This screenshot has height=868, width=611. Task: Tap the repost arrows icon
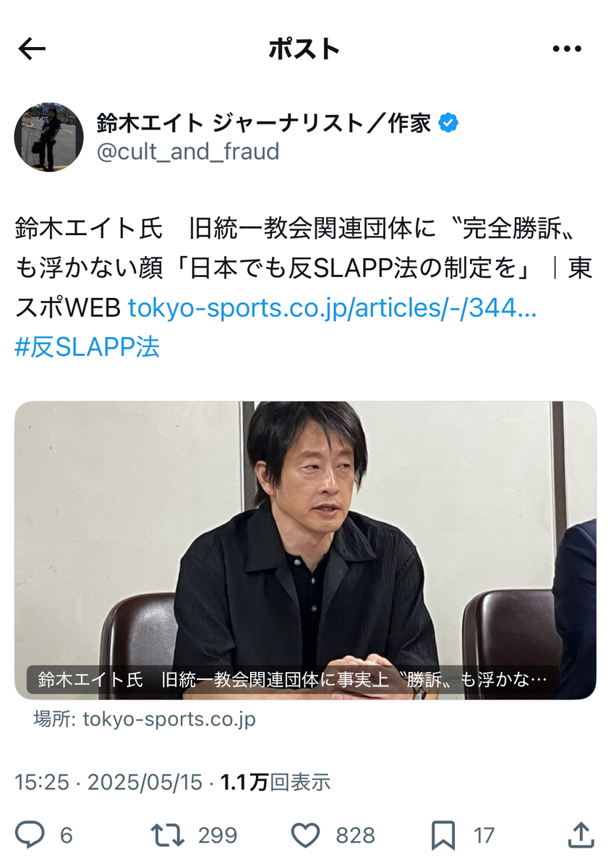[167, 835]
